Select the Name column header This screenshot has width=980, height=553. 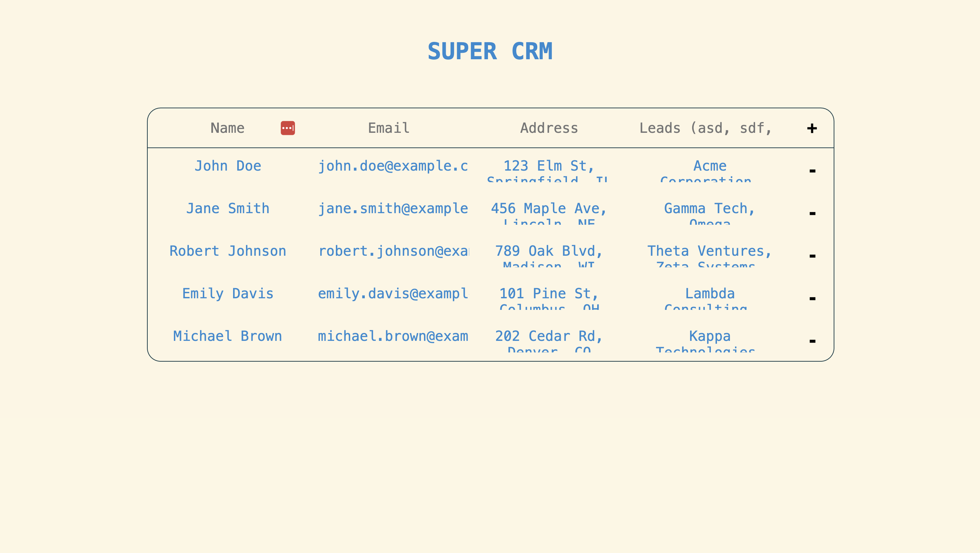tap(227, 128)
